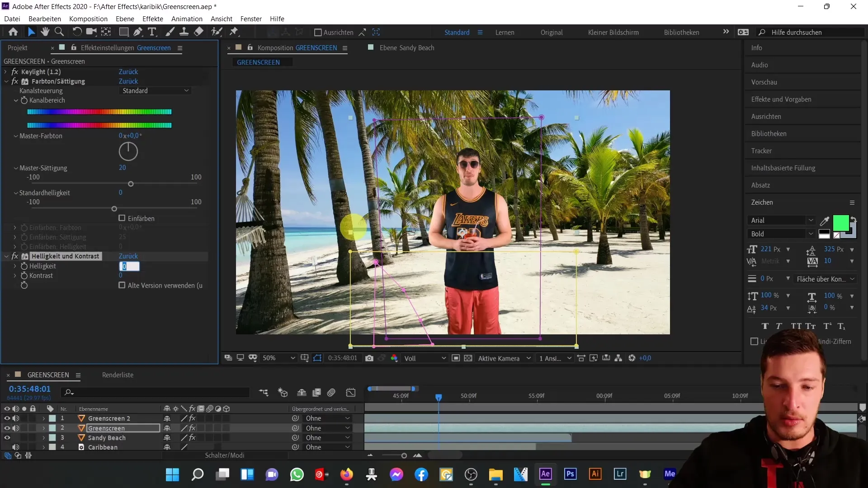Open the Komposition menu in menu bar

(x=88, y=19)
